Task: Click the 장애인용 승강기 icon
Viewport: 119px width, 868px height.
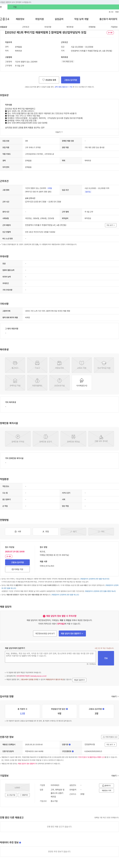Action: pos(45,439)
